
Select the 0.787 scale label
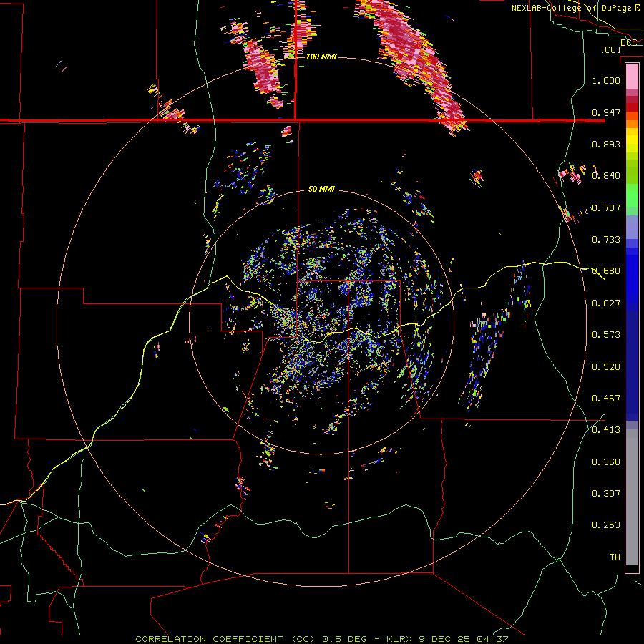coord(606,208)
